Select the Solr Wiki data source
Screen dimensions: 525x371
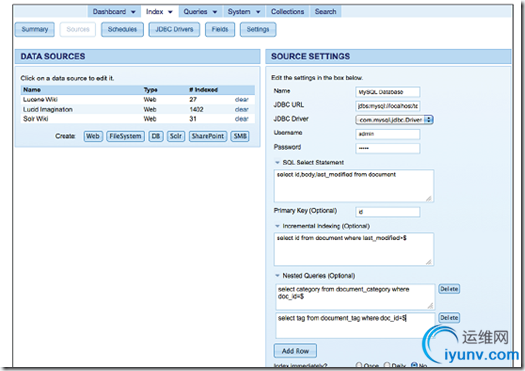click(35, 119)
